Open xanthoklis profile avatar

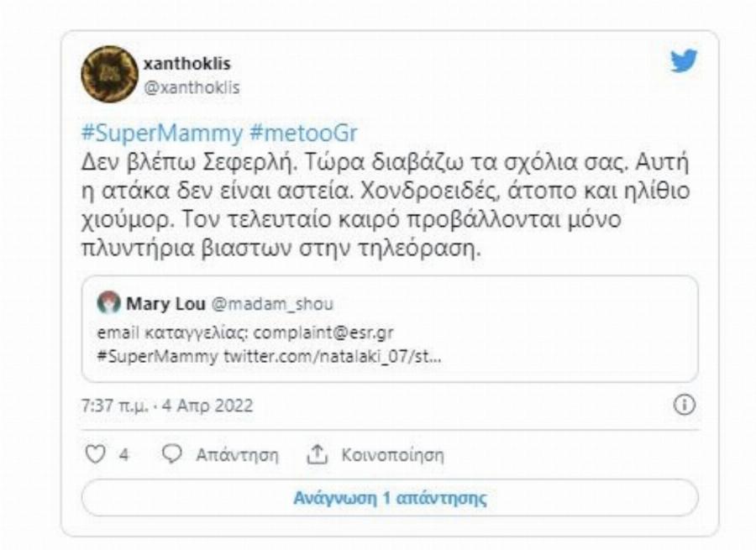coord(108,71)
